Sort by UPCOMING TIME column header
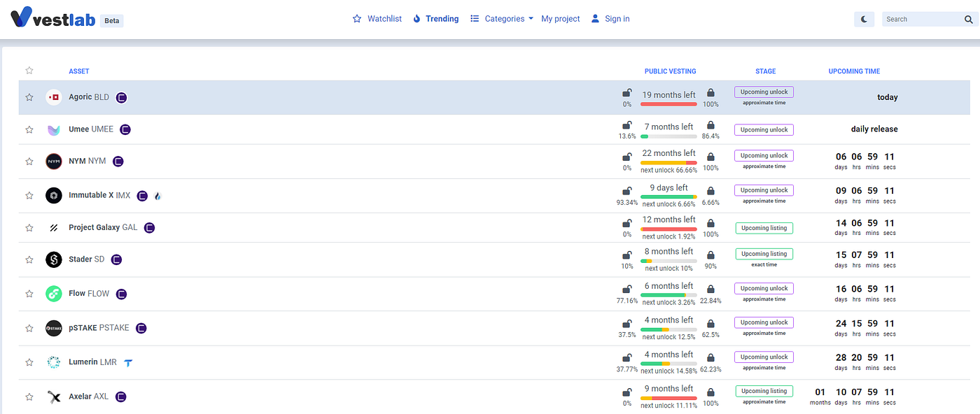This screenshot has height=414, width=980. [854, 71]
